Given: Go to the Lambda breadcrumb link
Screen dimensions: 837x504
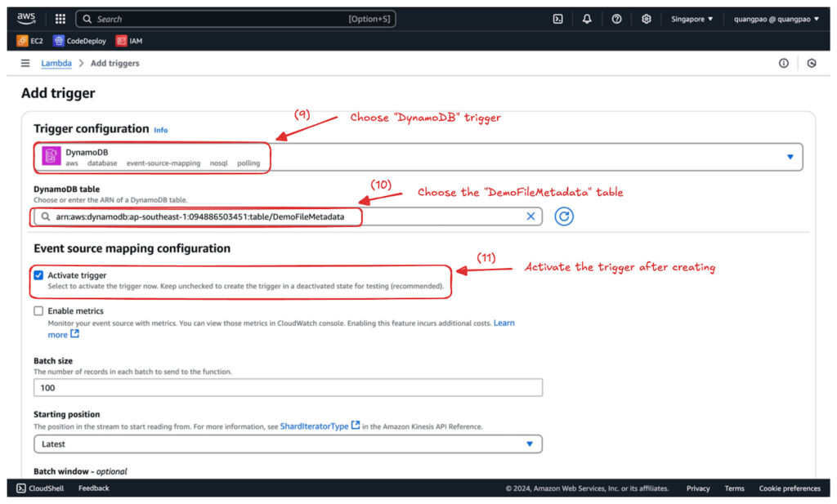Looking at the screenshot, I should (56, 63).
